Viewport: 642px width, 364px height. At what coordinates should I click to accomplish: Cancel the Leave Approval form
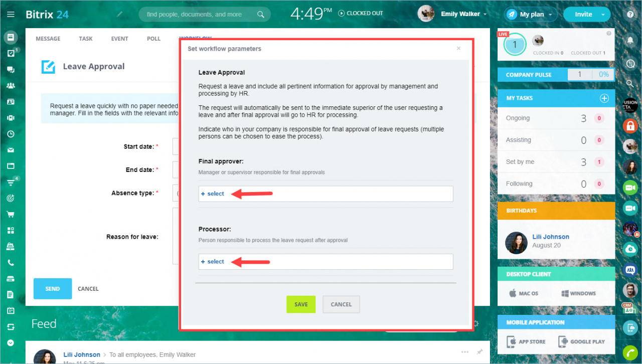(88, 289)
